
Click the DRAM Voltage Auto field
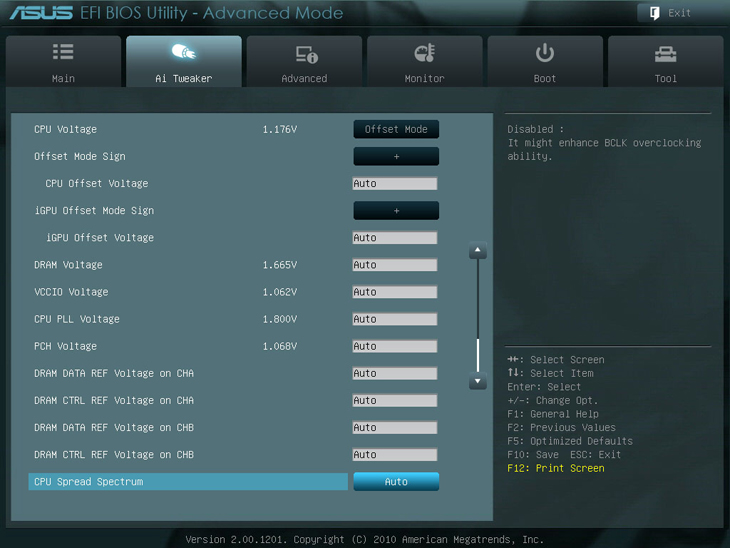(395, 265)
